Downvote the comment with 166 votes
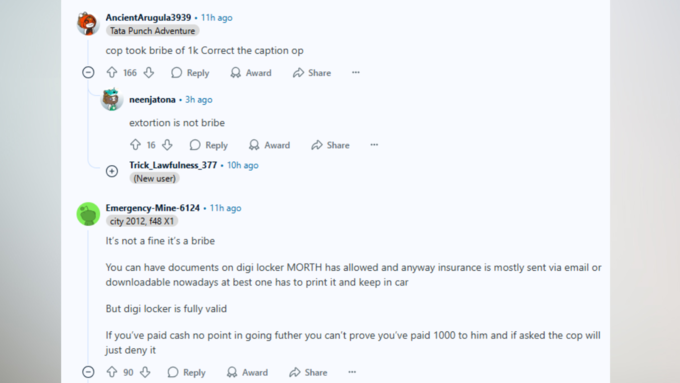The image size is (680, 383). coord(149,72)
